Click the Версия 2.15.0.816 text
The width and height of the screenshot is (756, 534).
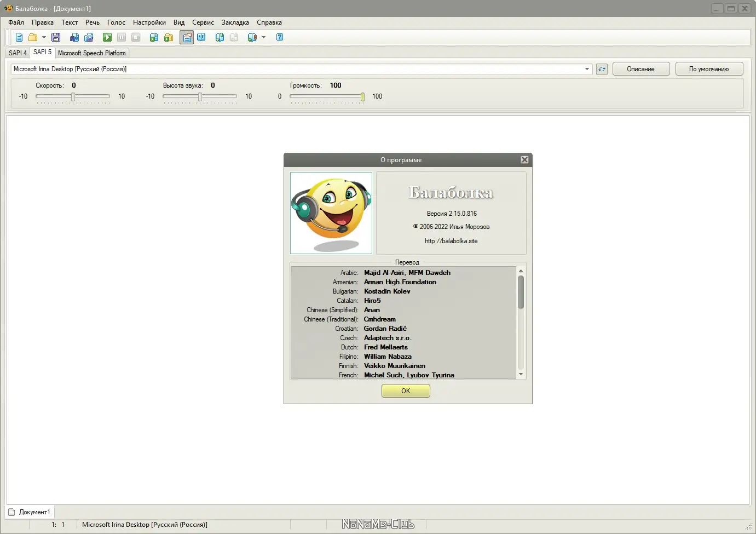[452, 214]
